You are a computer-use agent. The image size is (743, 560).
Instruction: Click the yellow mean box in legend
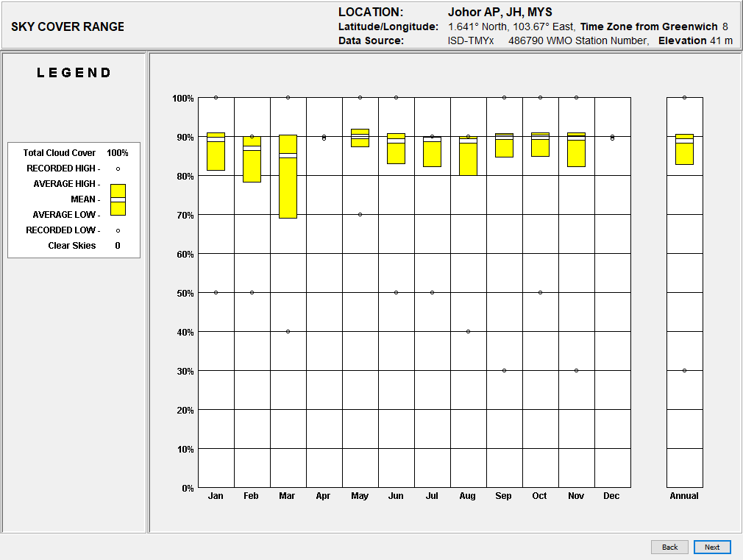(x=118, y=199)
